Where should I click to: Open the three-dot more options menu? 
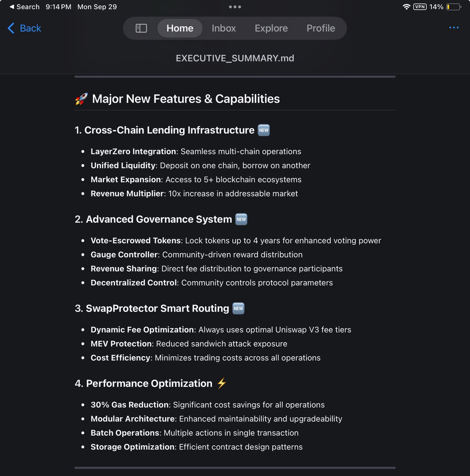coord(454,28)
